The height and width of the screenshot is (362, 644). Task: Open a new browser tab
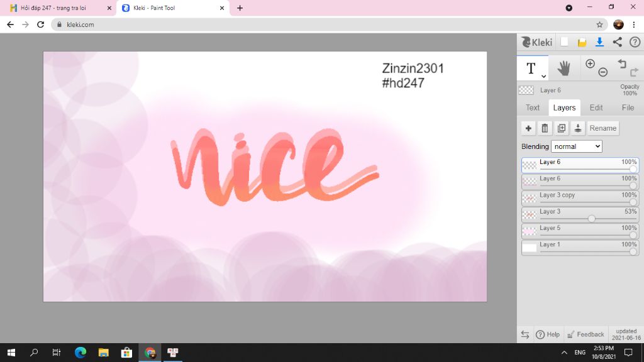(240, 8)
